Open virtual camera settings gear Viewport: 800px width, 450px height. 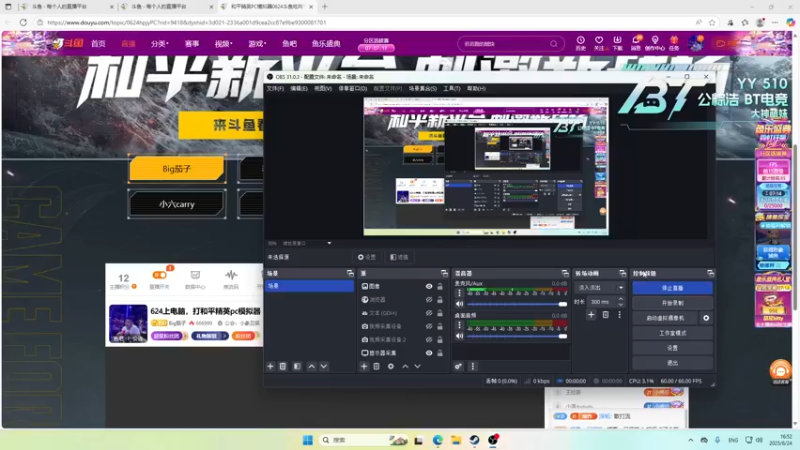point(706,318)
